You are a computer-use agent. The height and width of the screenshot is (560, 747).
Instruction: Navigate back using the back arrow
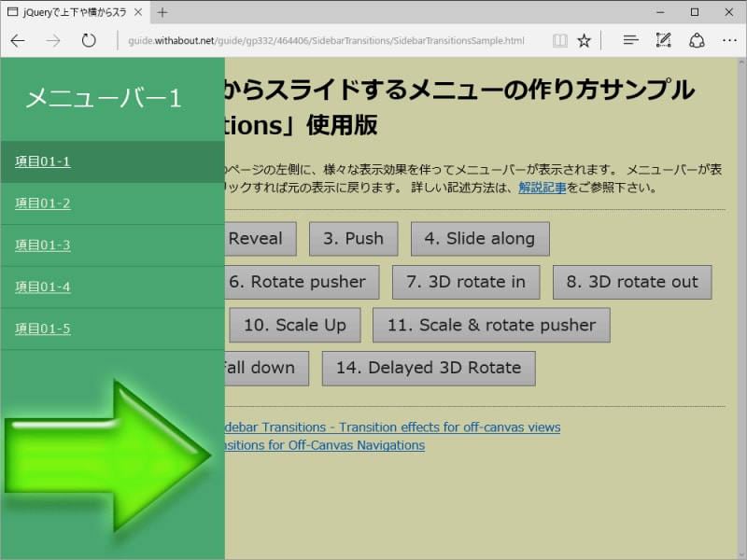point(17,40)
